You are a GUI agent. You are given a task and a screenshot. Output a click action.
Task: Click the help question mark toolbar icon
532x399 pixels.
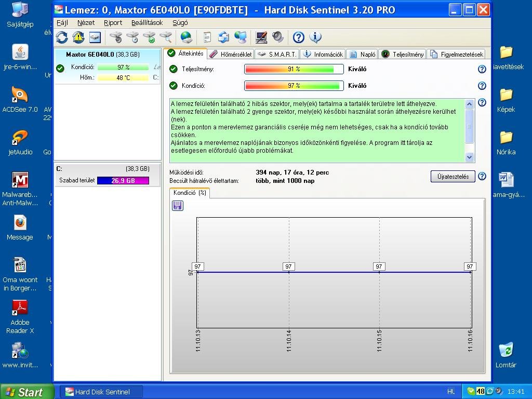coord(299,37)
